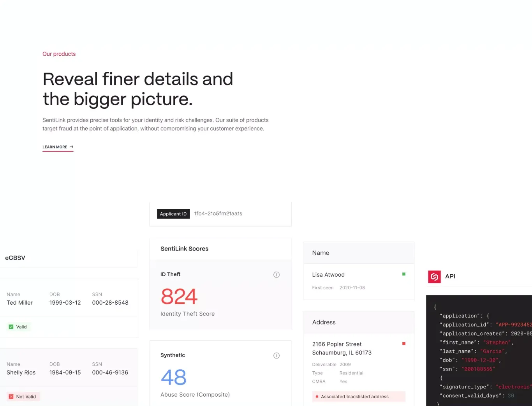Image resolution: width=532 pixels, height=406 pixels.
Task: Select the name Ted Miller
Action: pyautogui.click(x=19, y=303)
